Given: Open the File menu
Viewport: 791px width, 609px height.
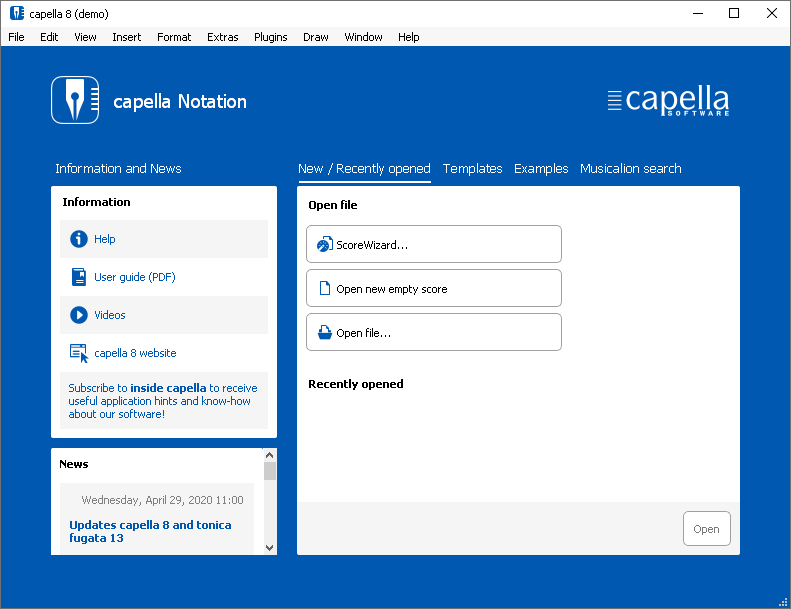Looking at the screenshot, I should click(16, 37).
